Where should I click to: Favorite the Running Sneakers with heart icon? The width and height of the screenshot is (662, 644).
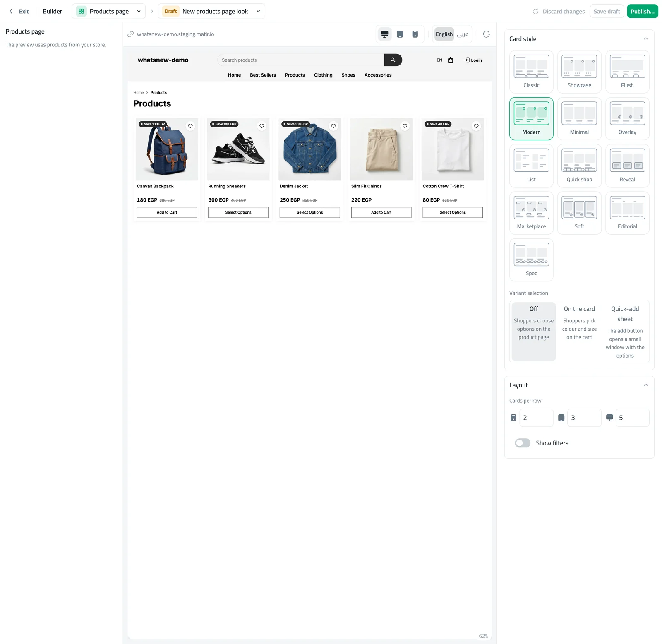coord(262,126)
